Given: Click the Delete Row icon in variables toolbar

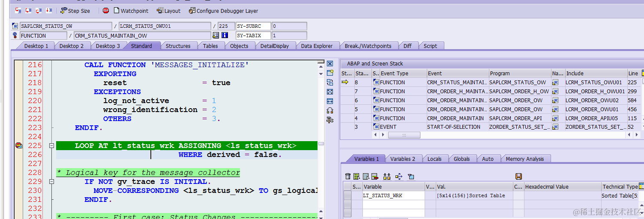Looking at the screenshot, I should tap(375, 176).
